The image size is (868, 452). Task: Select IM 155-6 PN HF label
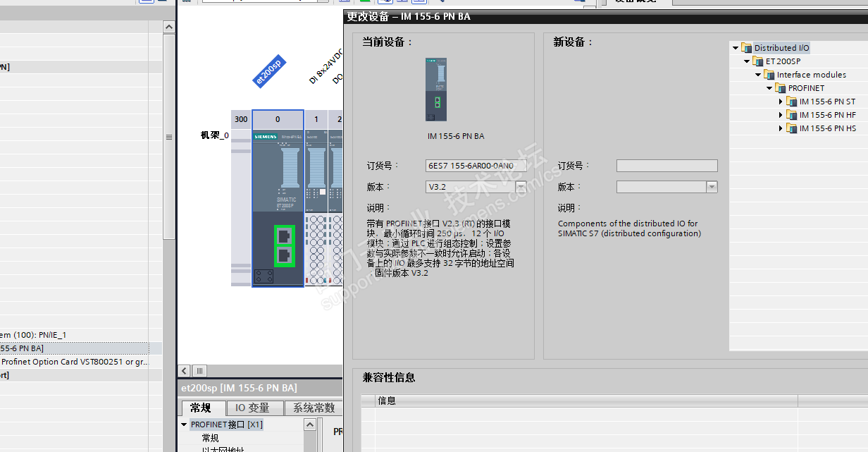point(828,115)
